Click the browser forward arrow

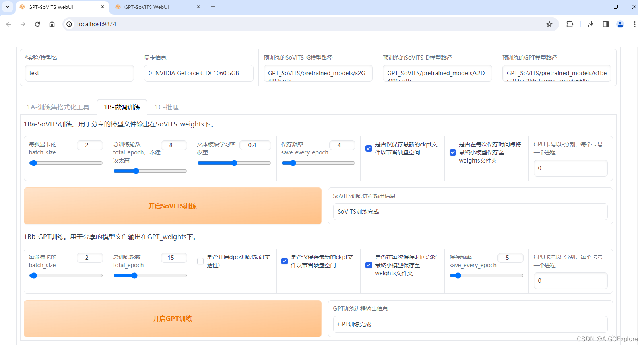(x=23, y=24)
